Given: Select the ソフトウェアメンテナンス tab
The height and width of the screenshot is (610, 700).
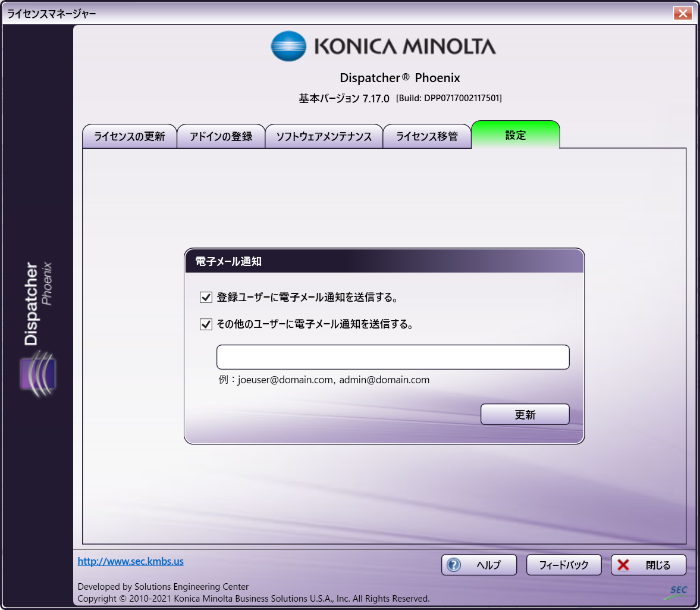Looking at the screenshot, I should click(x=324, y=136).
